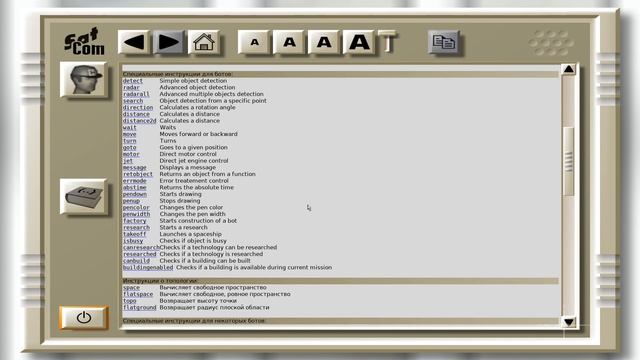Click the text 'Launches a spaceship'
Image resolution: width=640 pixels, height=360 pixels.
pyautogui.click(x=191, y=234)
